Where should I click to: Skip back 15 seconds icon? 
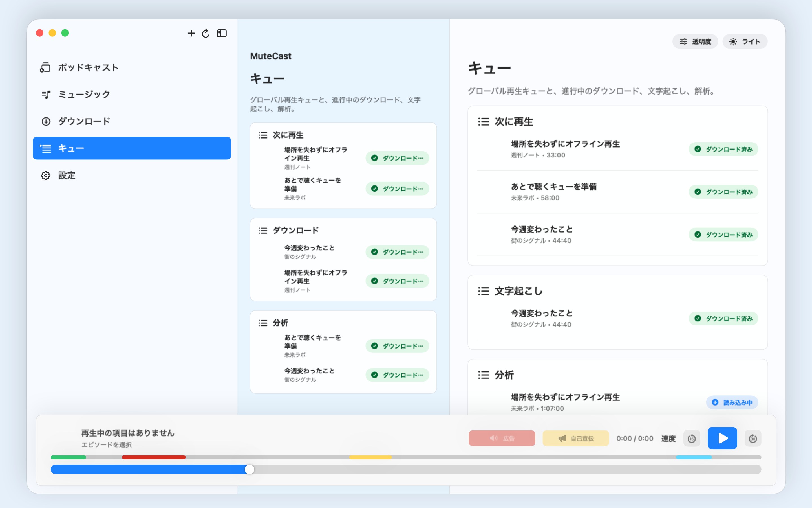click(x=692, y=438)
